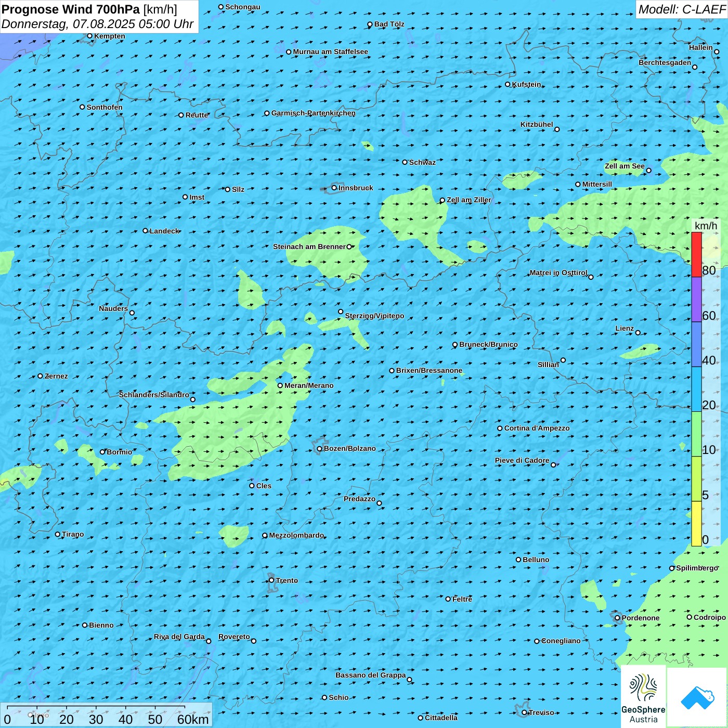Image resolution: width=728 pixels, height=728 pixels.
Task: Click the blue cloud arrow logo
Action: pyautogui.click(x=697, y=697)
